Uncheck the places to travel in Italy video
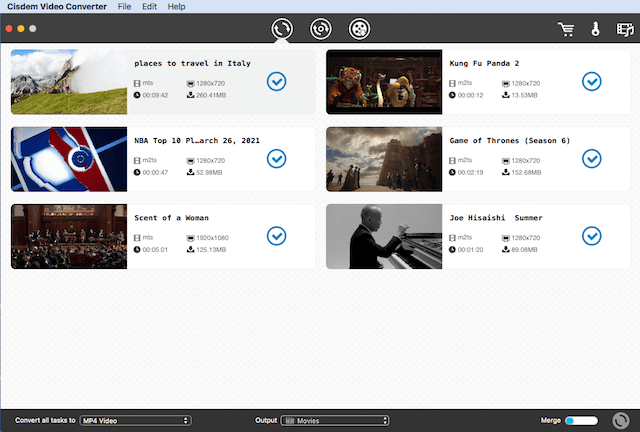This screenshot has width=640, height=432. pos(276,82)
